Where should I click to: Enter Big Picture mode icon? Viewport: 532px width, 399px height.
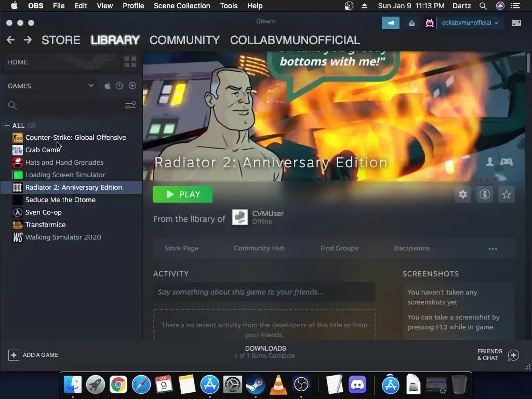coord(516,23)
